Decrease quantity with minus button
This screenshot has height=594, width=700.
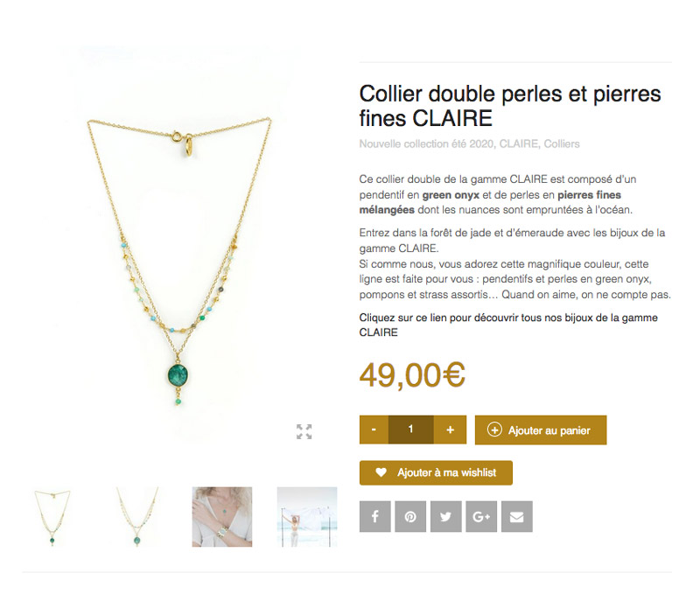coord(374,430)
